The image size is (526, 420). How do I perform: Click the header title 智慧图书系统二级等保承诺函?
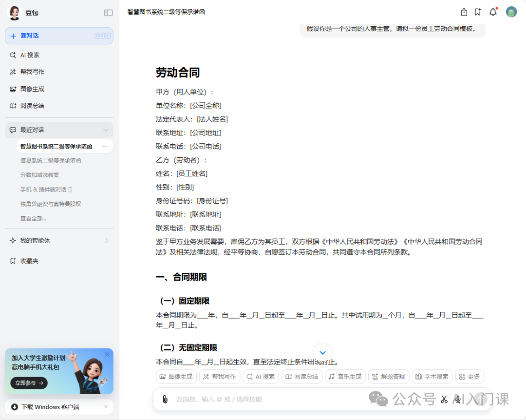point(166,12)
